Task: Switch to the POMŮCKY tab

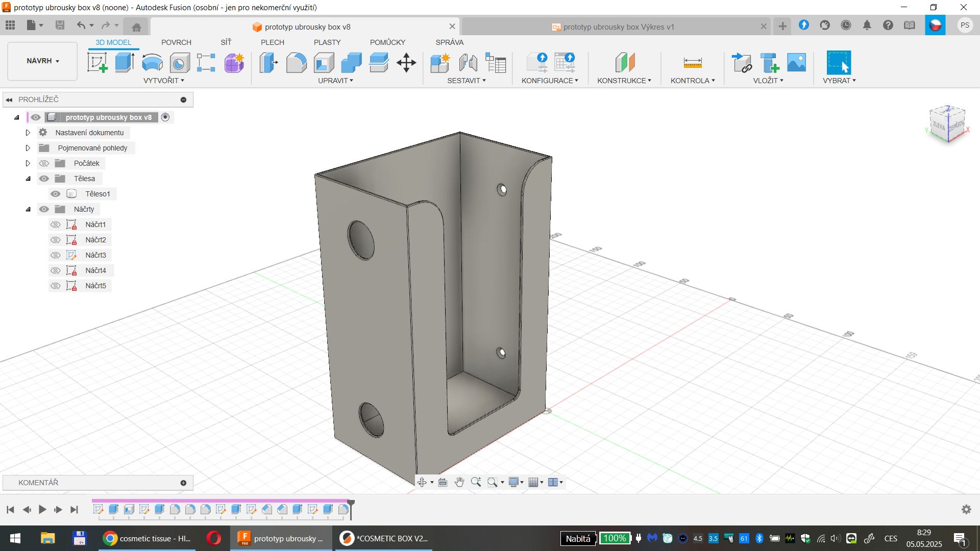Action: (x=387, y=42)
